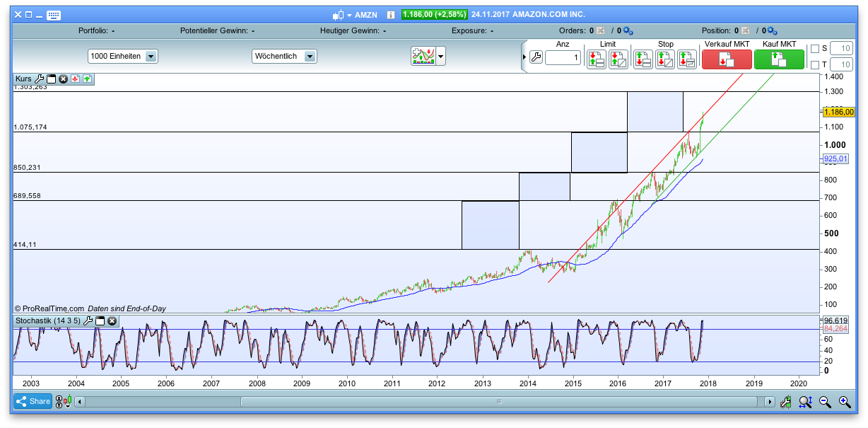Screen dimensions: 868x428
Task: Place second Stop order icon with diagonal
Action: (665, 59)
